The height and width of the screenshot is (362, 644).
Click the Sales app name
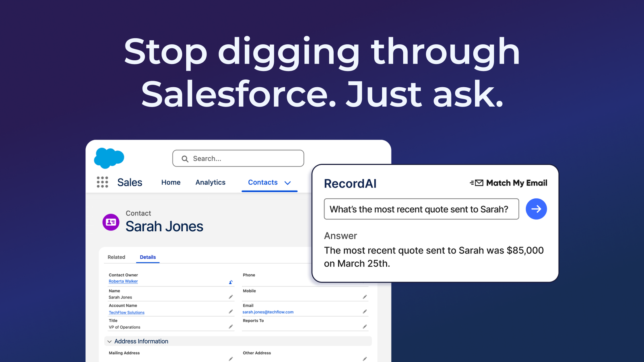click(130, 182)
